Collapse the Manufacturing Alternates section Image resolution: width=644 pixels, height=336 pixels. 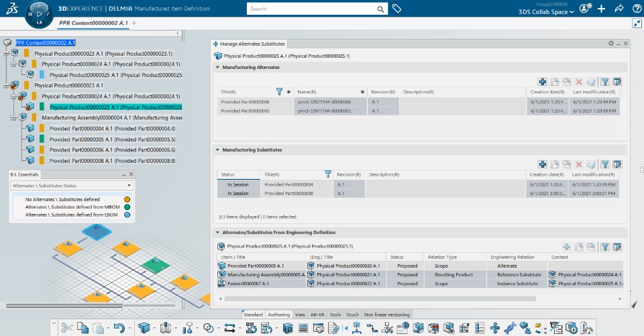coord(217,67)
